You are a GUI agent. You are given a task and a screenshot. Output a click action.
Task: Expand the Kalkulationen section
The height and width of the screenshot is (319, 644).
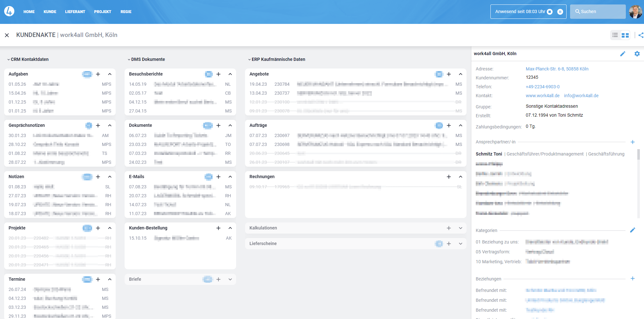(460, 228)
